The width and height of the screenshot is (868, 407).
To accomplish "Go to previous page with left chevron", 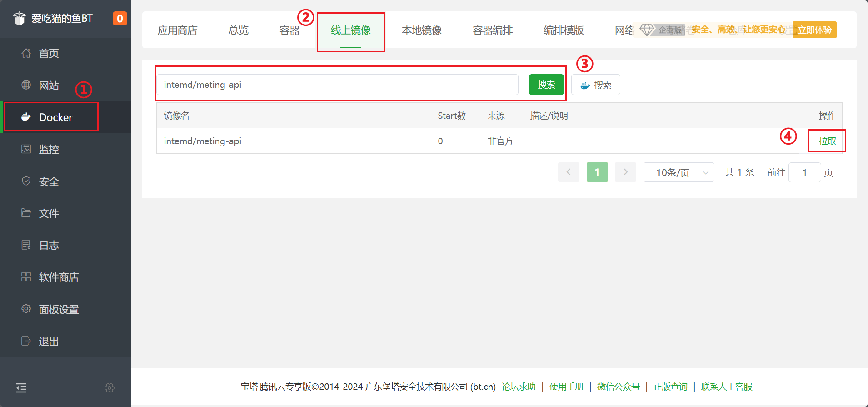I will point(569,172).
